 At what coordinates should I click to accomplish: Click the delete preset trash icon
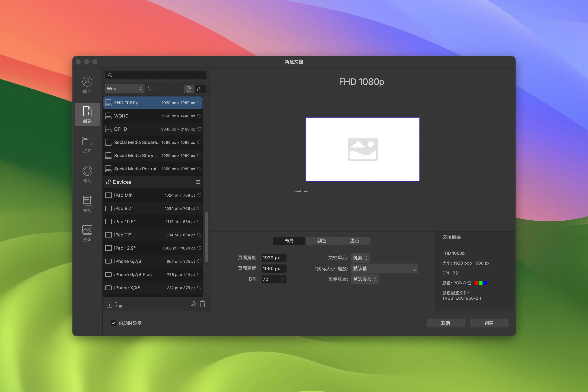coord(202,304)
